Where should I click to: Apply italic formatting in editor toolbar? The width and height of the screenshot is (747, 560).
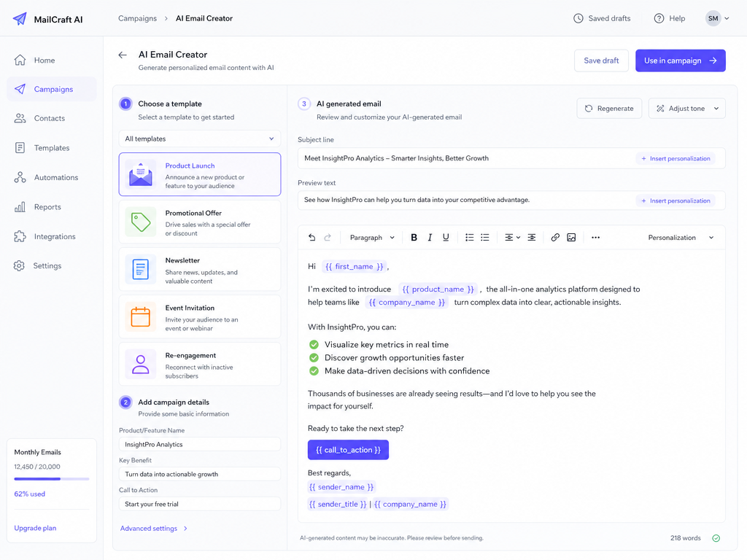pyautogui.click(x=430, y=237)
